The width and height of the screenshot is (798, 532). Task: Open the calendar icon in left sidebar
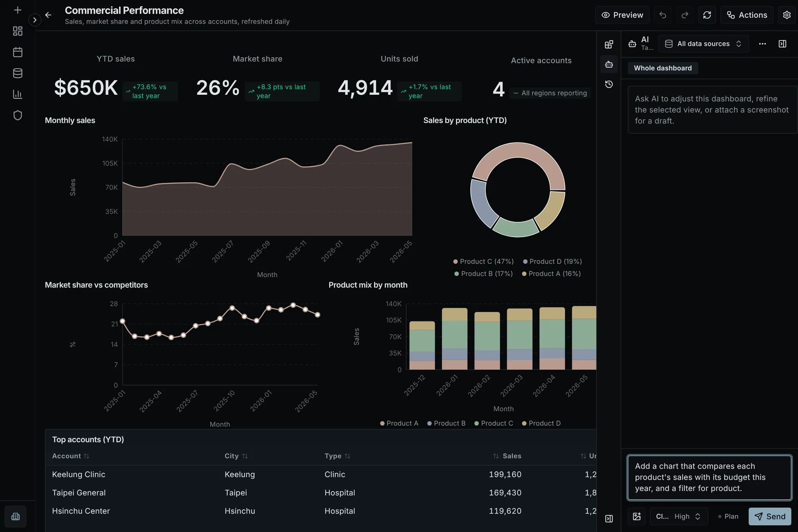[17, 52]
